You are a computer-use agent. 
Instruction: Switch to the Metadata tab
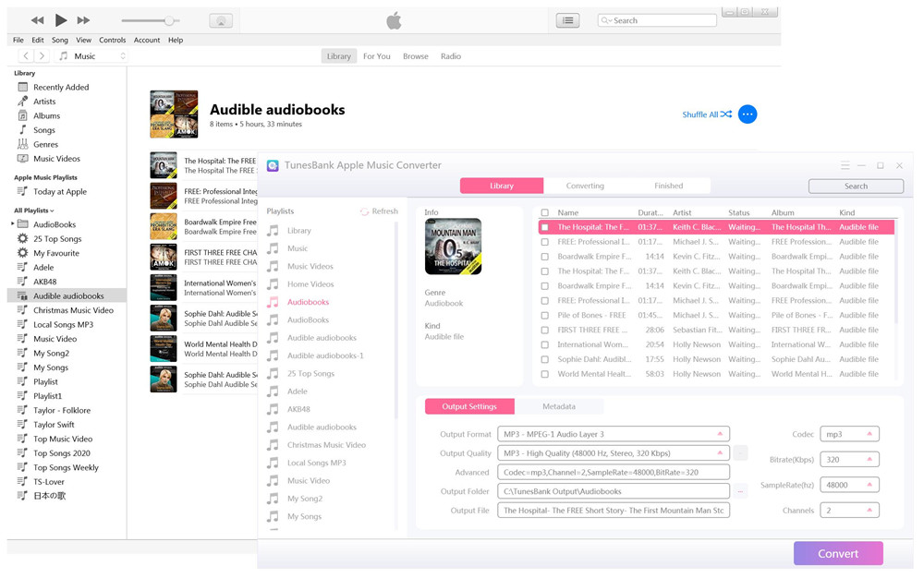[x=559, y=406]
